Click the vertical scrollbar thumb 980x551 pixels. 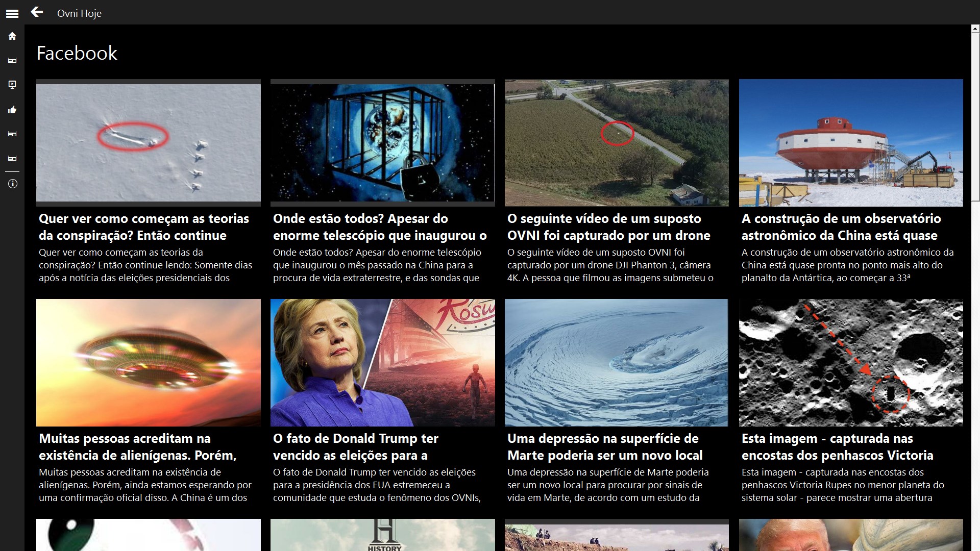pos(975,117)
